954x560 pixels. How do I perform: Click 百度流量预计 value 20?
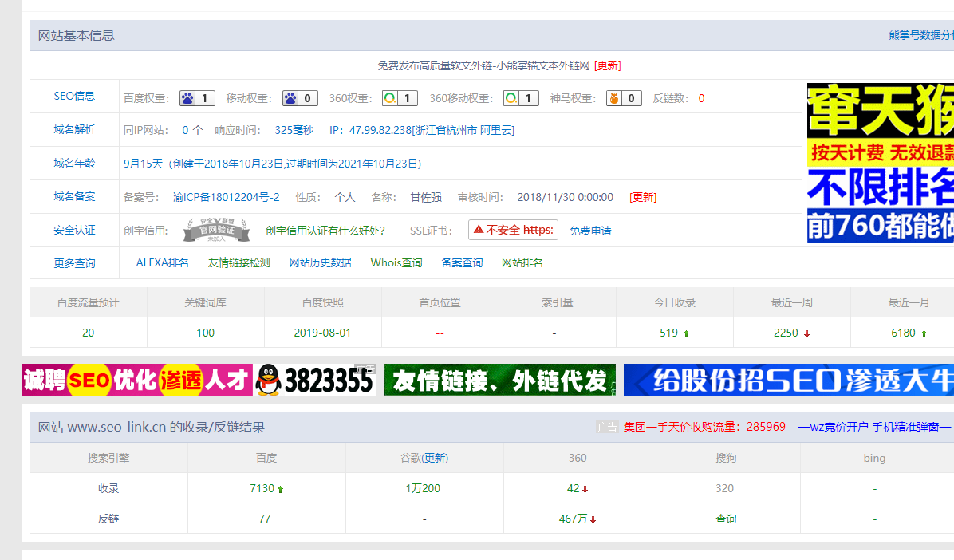(x=89, y=333)
